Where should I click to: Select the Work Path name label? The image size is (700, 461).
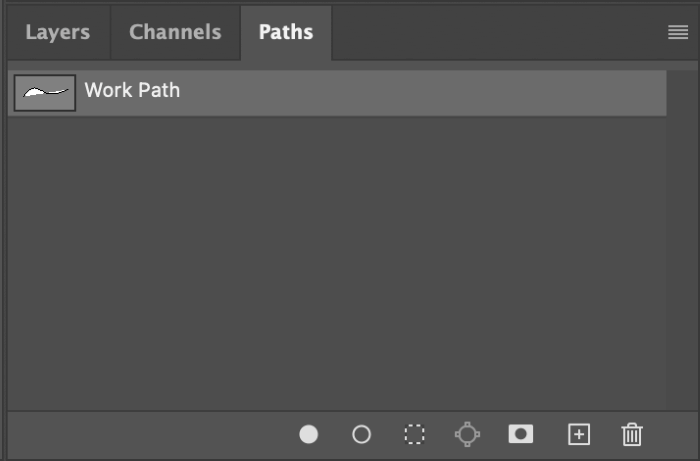pos(132,90)
